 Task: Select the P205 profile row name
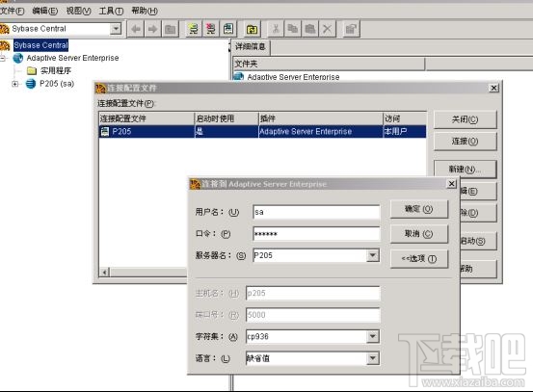[121, 131]
